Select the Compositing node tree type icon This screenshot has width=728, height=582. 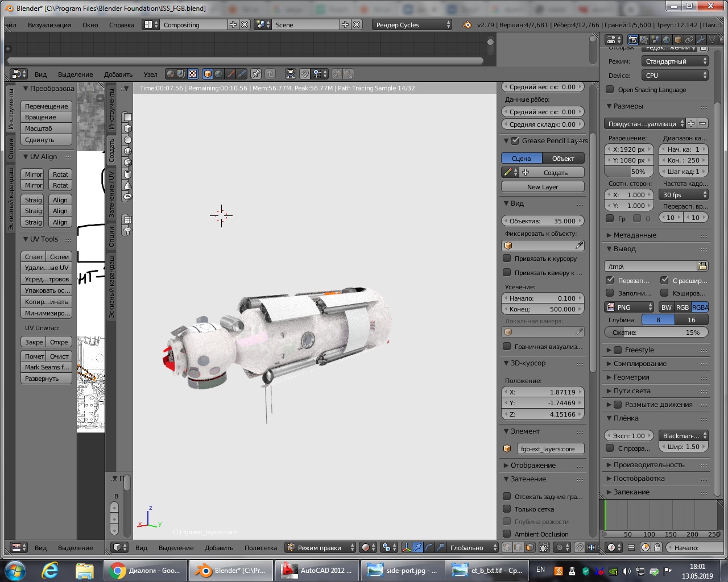pos(181,74)
